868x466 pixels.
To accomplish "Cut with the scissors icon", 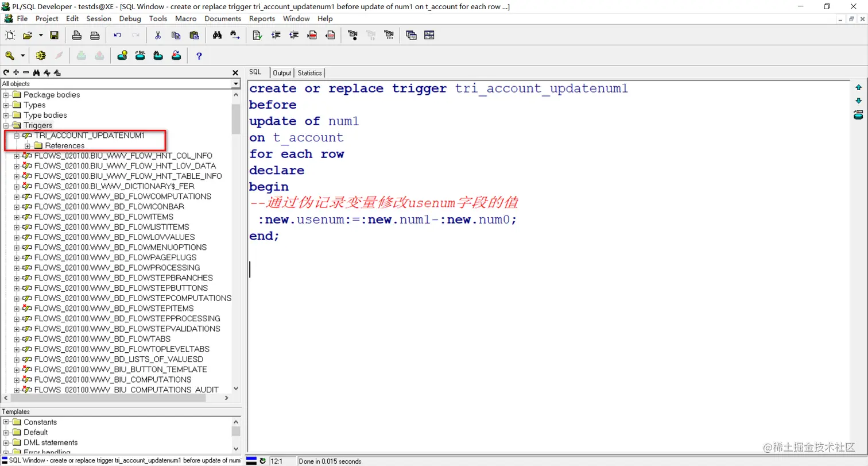I will [158, 36].
